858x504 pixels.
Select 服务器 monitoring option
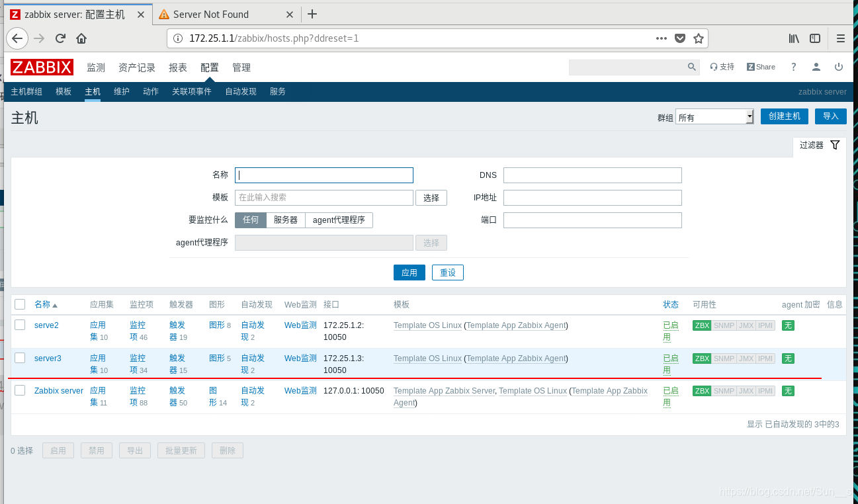(x=286, y=220)
